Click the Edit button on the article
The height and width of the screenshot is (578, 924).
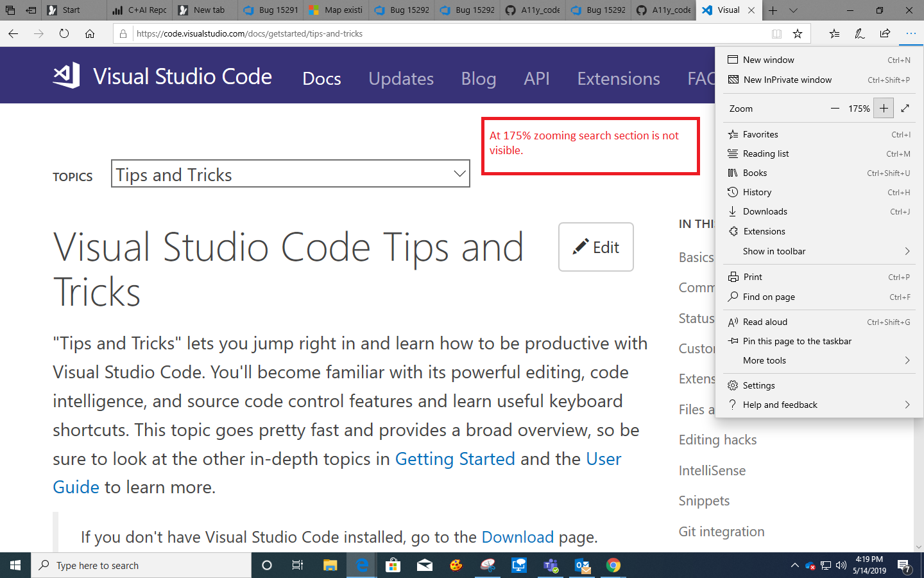pos(595,247)
